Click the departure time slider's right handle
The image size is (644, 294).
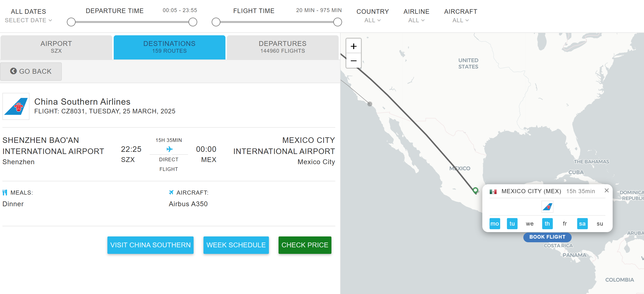[x=193, y=22]
